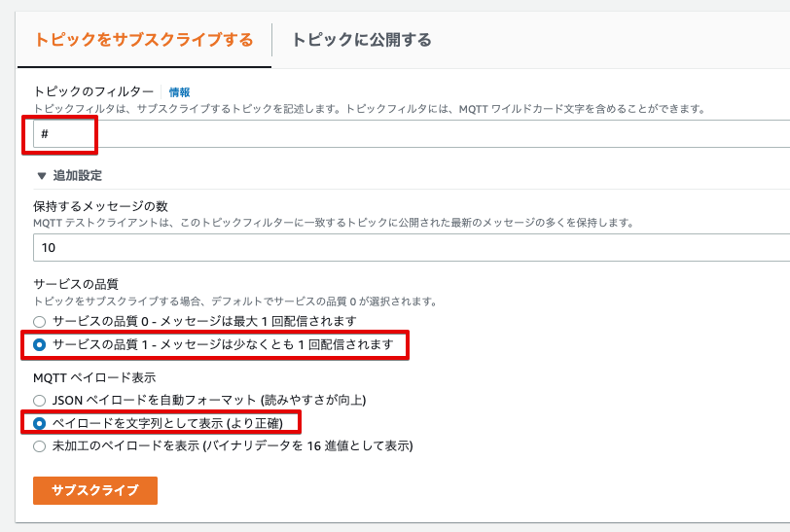Choose JSON ペイロードを自動フォーマット option
Image resolution: width=790 pixels, height=532 pixels.
(x=39, y=401)
